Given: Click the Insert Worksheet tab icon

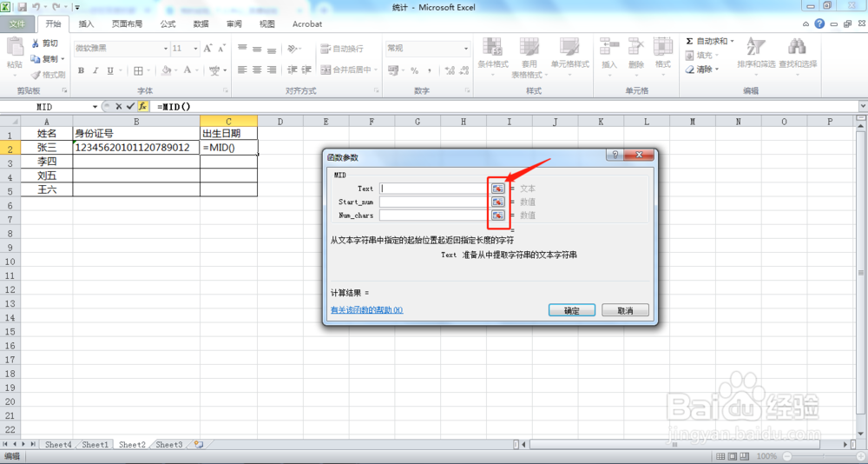Looking at the screenshot, I should [199, 444].
